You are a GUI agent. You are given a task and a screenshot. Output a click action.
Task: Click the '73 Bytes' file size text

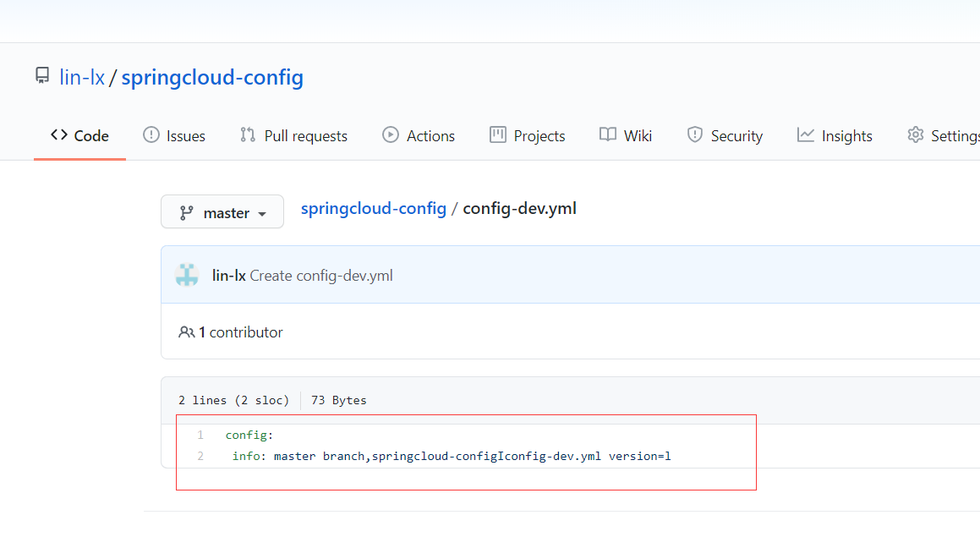pos(339,400)
